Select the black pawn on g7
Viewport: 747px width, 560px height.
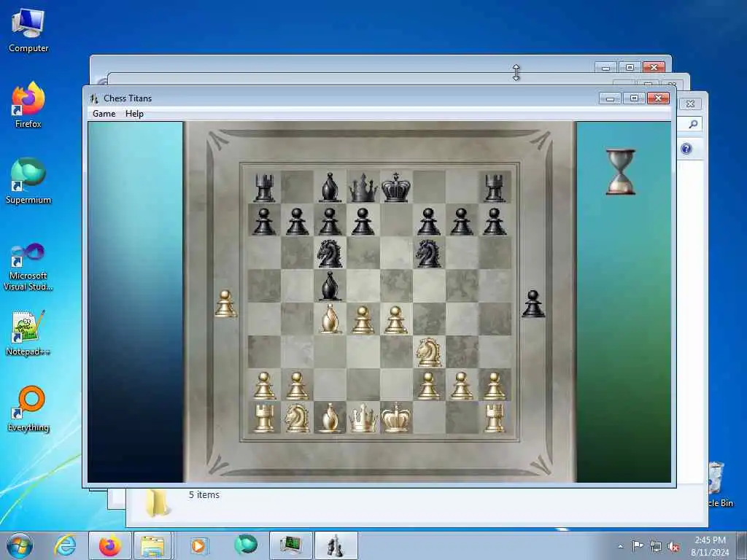[x=461, y=222]
